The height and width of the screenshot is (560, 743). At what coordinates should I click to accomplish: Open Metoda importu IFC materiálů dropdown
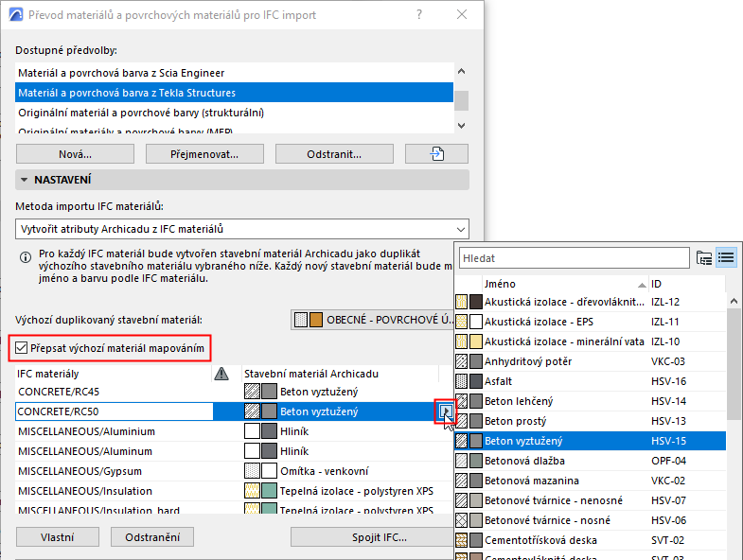point(242,229)
